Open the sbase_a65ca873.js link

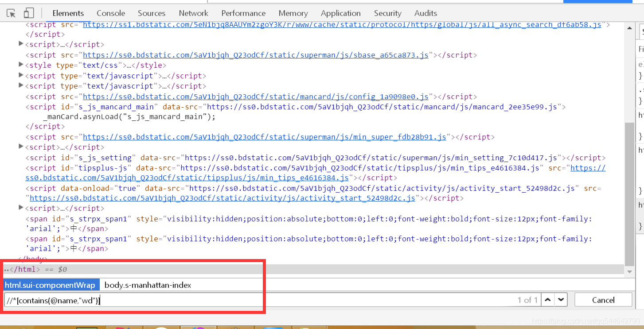256,55
